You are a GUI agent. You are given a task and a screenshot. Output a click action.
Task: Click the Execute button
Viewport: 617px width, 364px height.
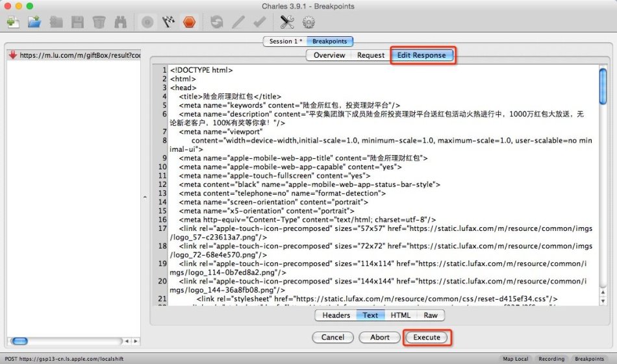(427, 337)
